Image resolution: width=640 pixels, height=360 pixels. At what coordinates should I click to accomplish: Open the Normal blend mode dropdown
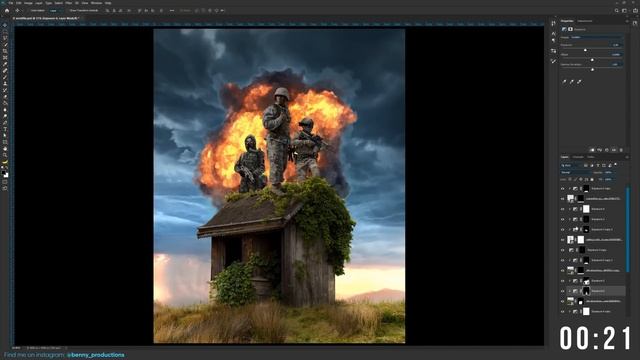tap(576, 172)
